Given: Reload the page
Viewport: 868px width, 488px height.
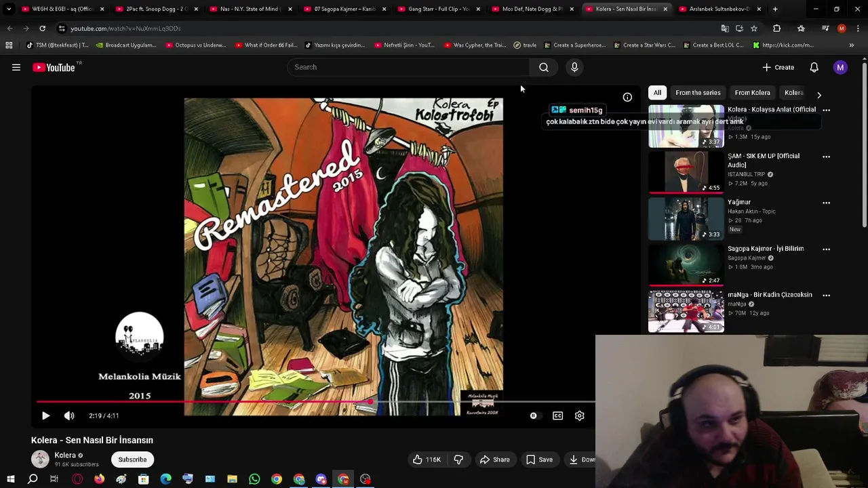Looking at the screenshot, I should (x=42, y=28).
